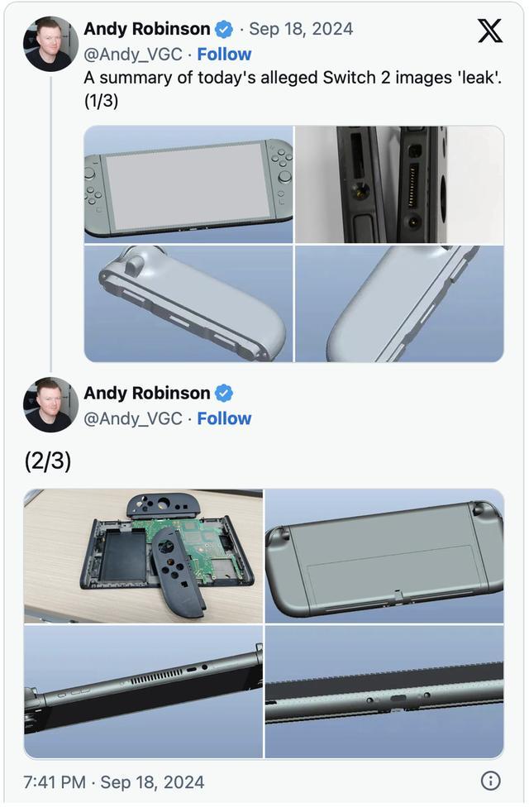The width and height of the screenshot is (529, 812).
Task: Click the info circle icon
Action: click(x=490, y=781)
